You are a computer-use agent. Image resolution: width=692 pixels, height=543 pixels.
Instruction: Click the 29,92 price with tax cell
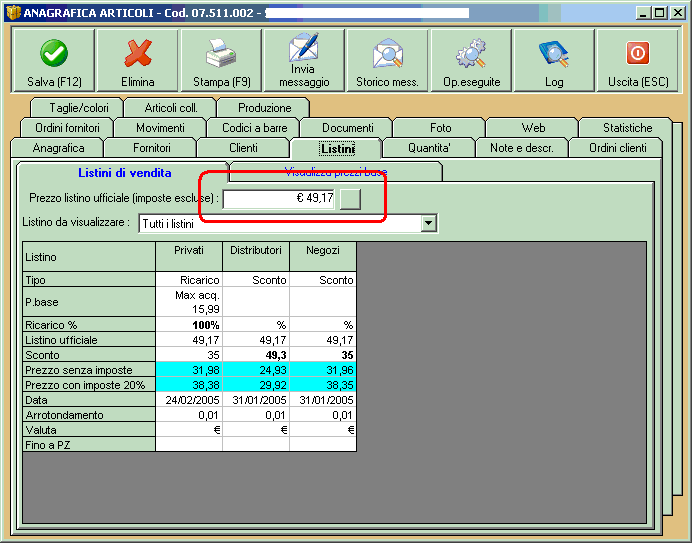pyautogui.click(x=256, y=385)
